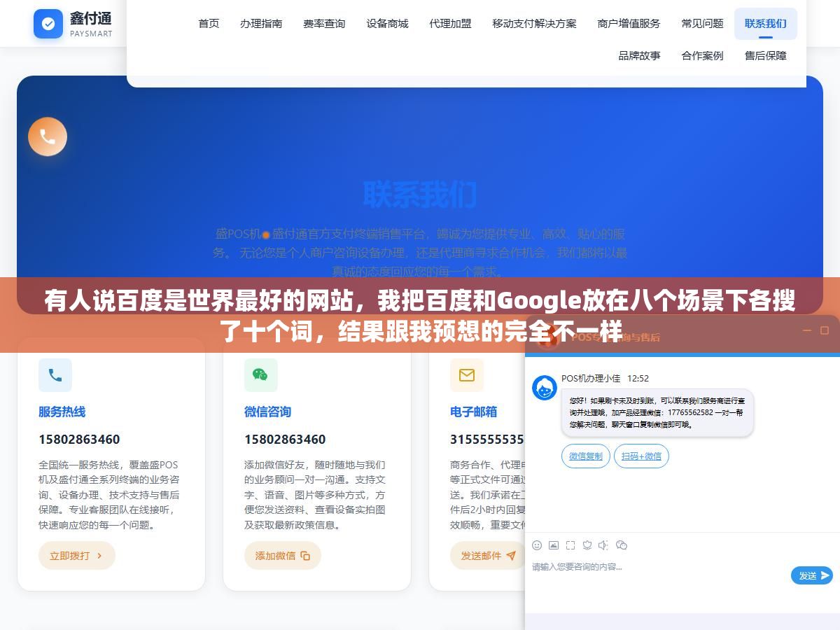
Task: Select the active 联系我们 nav tab
Action: pyautogui.click(x=765, y=24)
